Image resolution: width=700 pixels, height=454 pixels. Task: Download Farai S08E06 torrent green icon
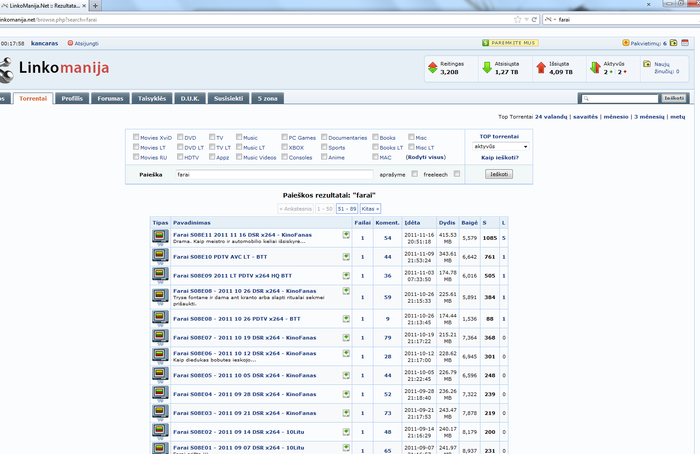[x=346, y=353]
